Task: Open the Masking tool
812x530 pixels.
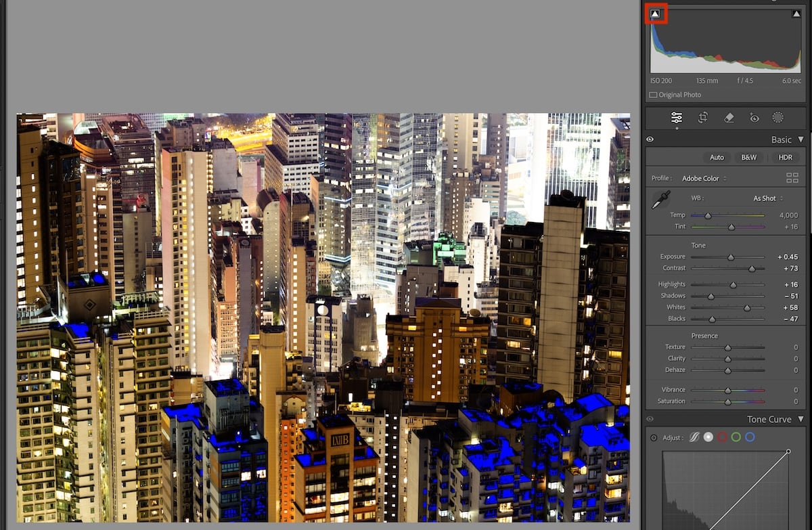Action: [x=777, y=118]
